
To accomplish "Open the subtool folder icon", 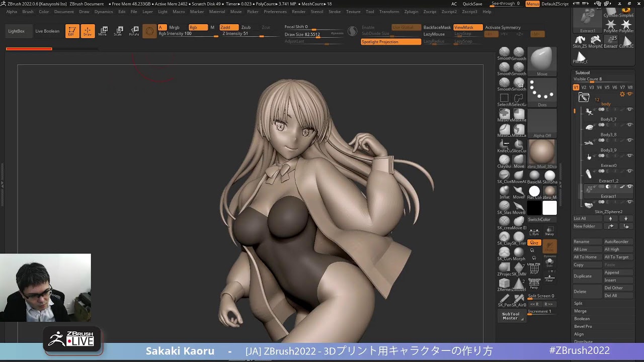I will [584, 98].
